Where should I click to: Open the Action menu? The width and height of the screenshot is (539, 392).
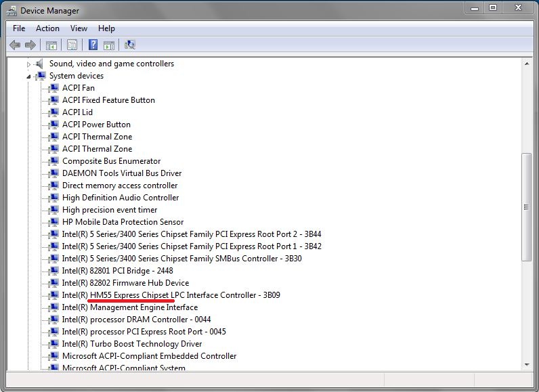[48, 28]
